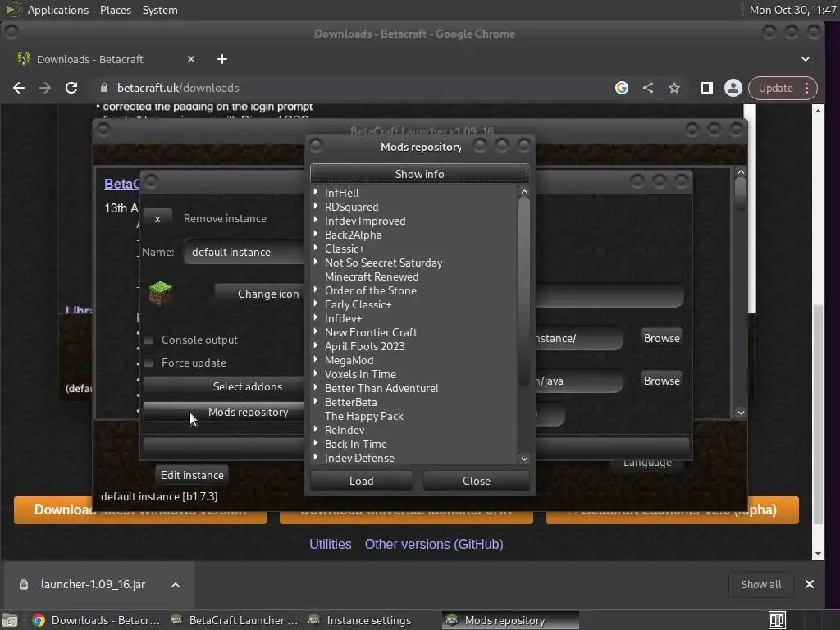Switch to BetaCraft Launcher taskbar item
The image size is (840, 630).
pos(234,620)
